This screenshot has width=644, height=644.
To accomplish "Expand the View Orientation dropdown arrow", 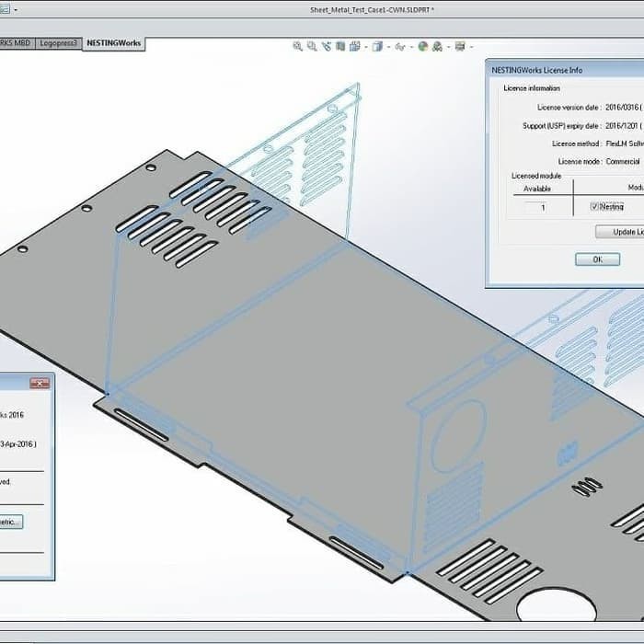I will click(365, 47).
